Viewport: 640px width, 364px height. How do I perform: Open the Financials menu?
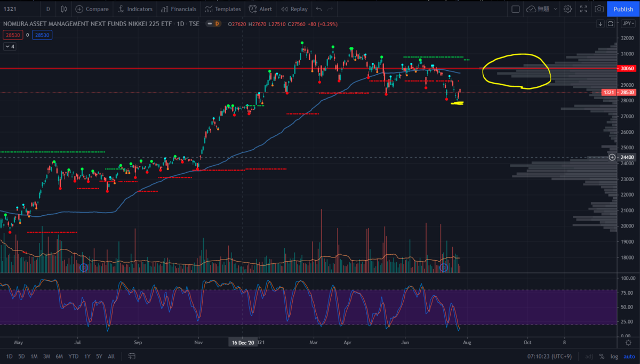[x=179, y=9]
